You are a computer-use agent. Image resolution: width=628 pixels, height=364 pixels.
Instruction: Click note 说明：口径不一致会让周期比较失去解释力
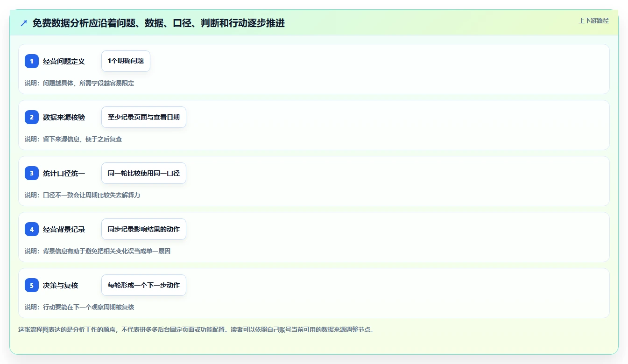83,195
